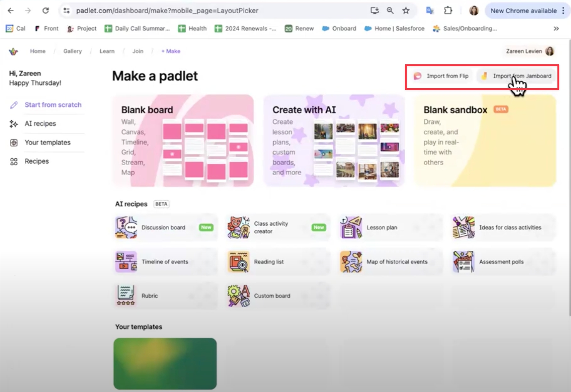571x392 pixels.
Task: Select the Start from scratch pencil icon
Action: tap(14, 105)
